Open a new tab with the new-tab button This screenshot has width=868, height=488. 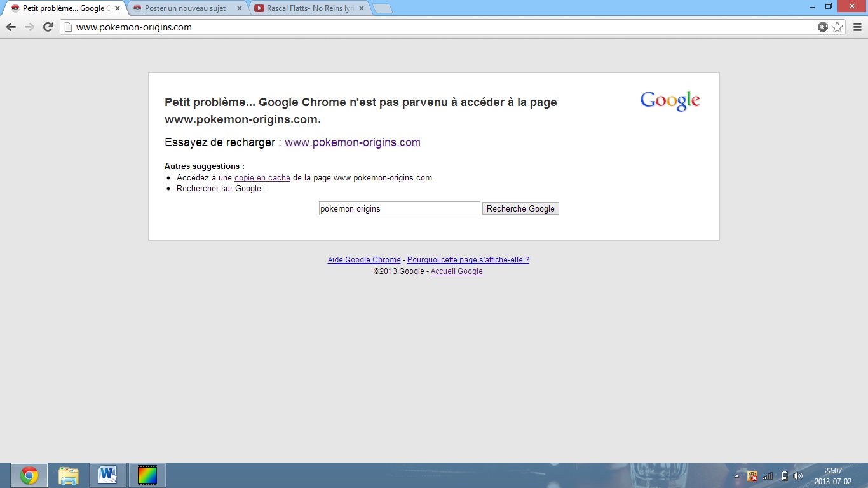(x=383, y=9)
